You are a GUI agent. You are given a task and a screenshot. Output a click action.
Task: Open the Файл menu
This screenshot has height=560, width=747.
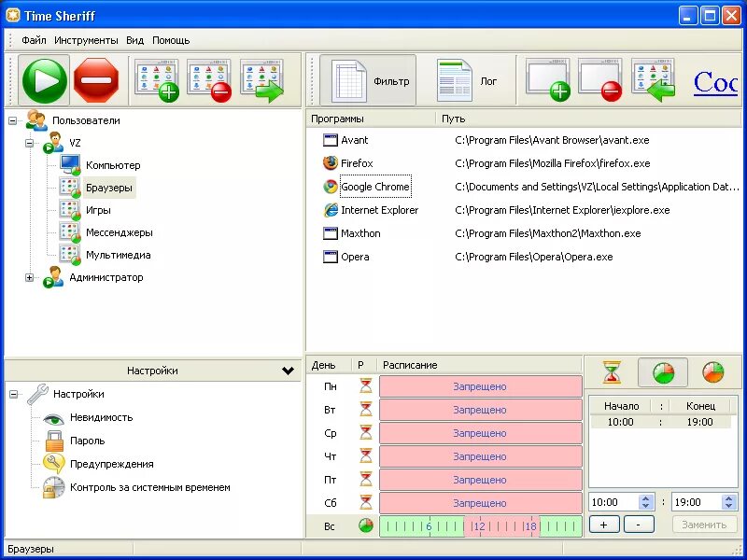click(34, 40)
